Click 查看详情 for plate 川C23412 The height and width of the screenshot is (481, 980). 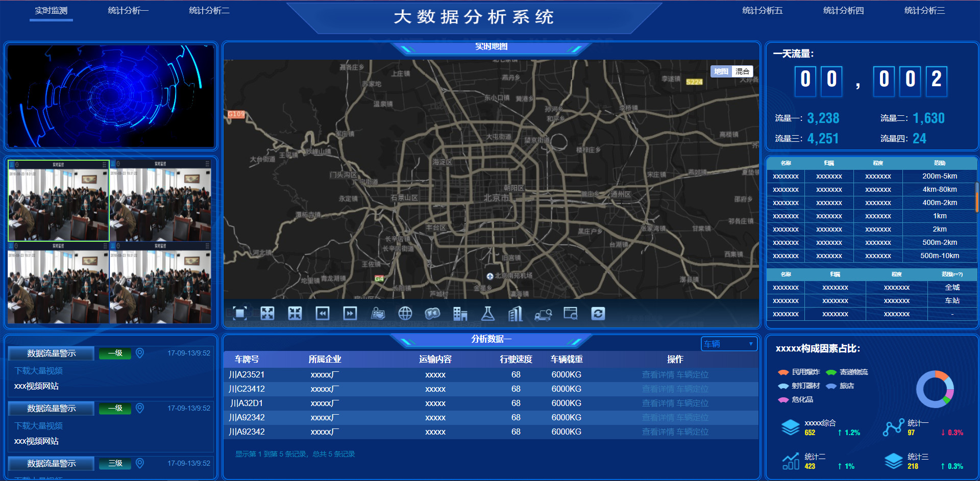(x=658, y=389)
